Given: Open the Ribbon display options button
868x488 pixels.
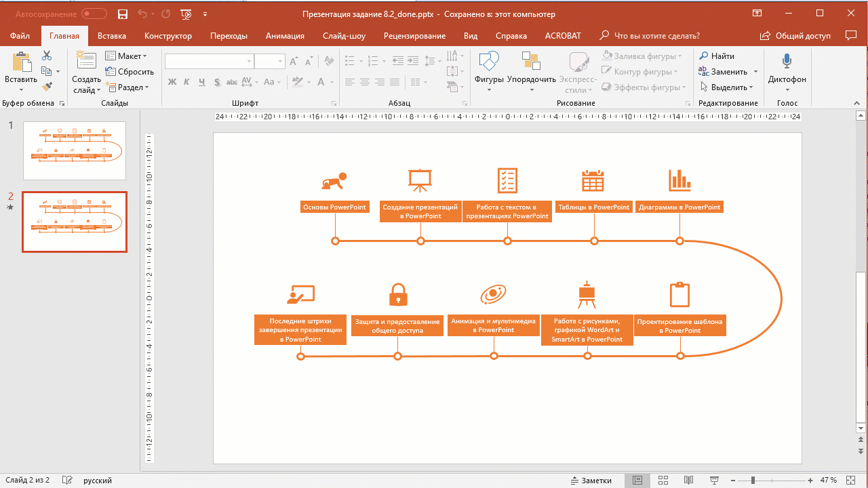Looking at the screenshot, I should [757, 14].
